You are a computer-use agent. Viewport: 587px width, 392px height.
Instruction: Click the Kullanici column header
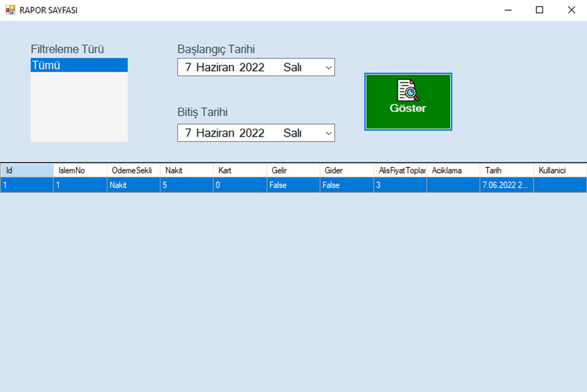click(560, 170)
